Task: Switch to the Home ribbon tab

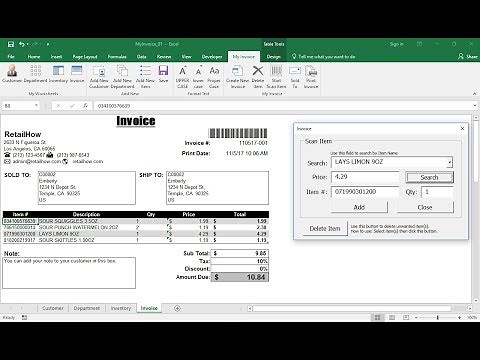Action: 34,57
